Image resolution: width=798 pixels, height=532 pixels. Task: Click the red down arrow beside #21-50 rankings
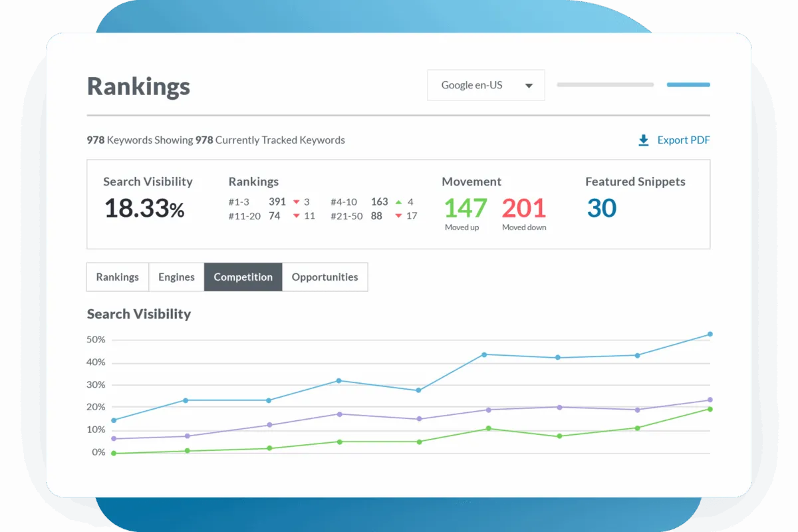click(x=398, y=216)
